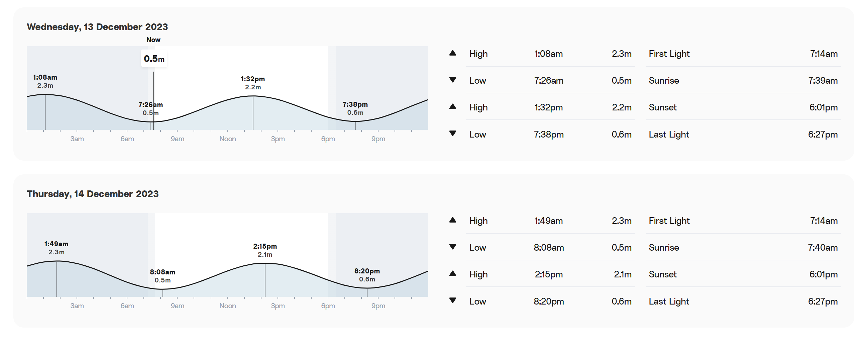The width and height of the screenshot is (868, 340).
Task: Click the 8:20pm 0.6m label on Thursday's chart
Action: pos(367,275)
